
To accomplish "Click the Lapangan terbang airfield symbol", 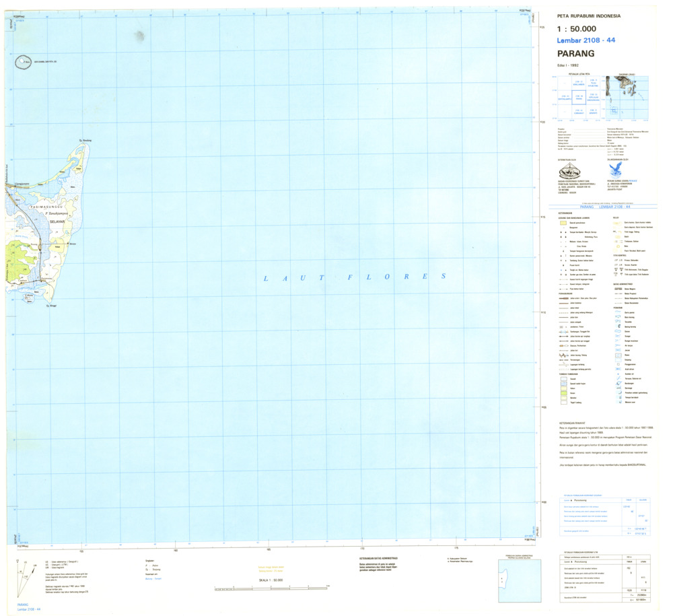I will 563,363.
